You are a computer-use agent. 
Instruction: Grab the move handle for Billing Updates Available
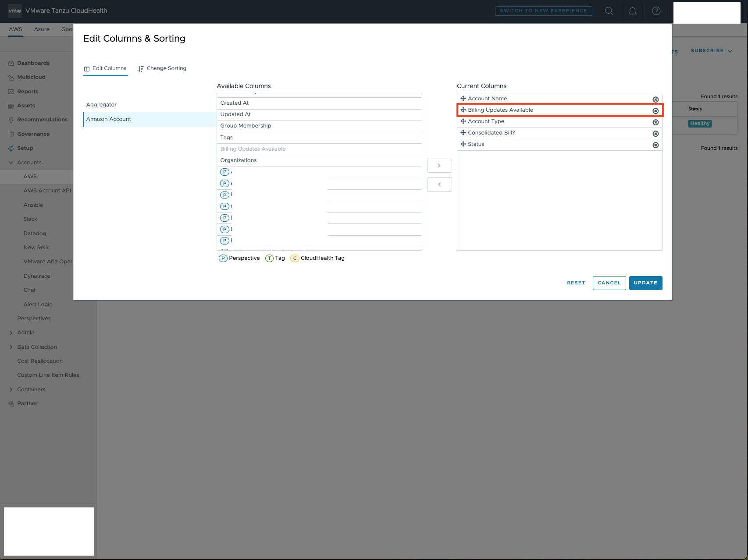point(463,110)
